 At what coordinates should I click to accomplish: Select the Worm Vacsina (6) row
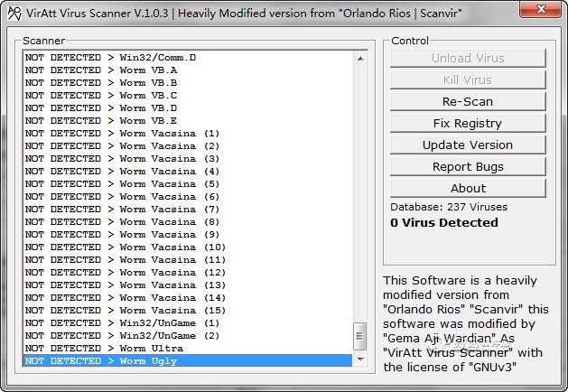tap(188, 197)
